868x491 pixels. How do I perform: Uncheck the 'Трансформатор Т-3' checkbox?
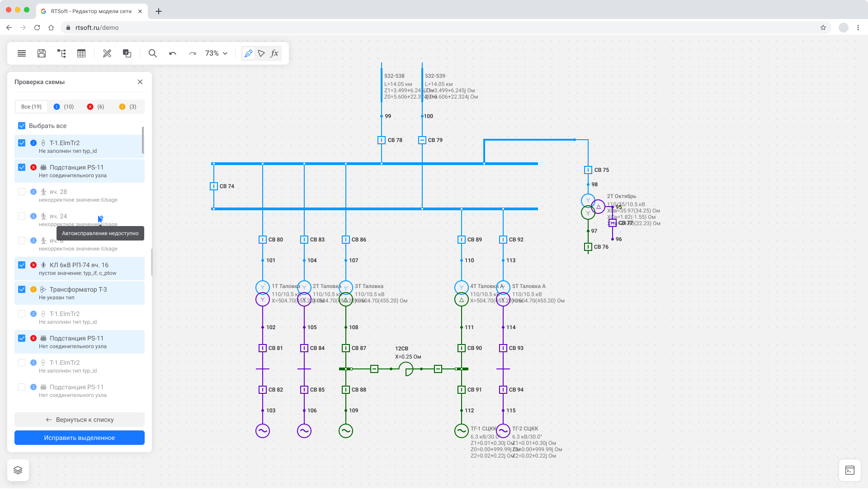22,289
